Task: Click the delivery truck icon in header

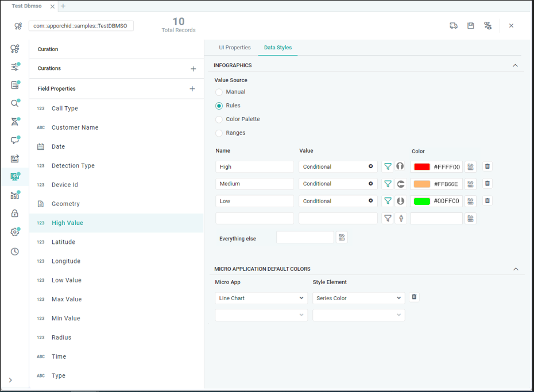Action: click(x=454, y=26)
